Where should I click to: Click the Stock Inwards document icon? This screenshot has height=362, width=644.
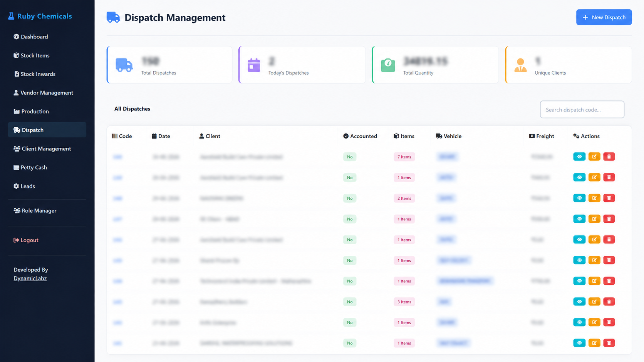(17, 74)
